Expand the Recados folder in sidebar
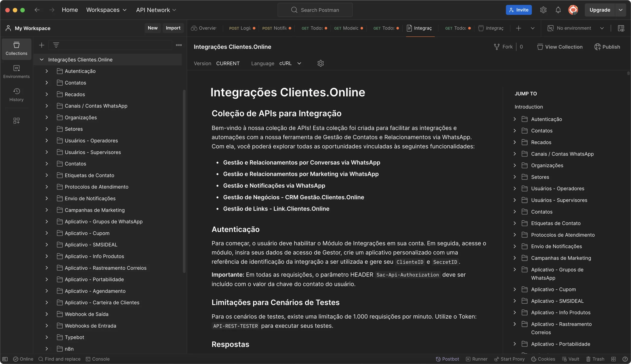Viewport: 631px width, 364px height. tap(47, 94)
